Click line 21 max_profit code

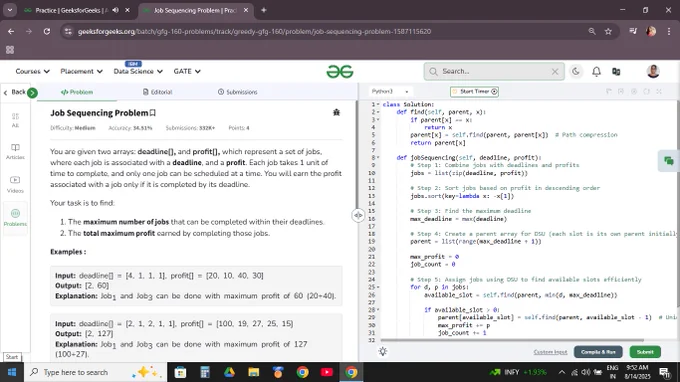[435, 257]
